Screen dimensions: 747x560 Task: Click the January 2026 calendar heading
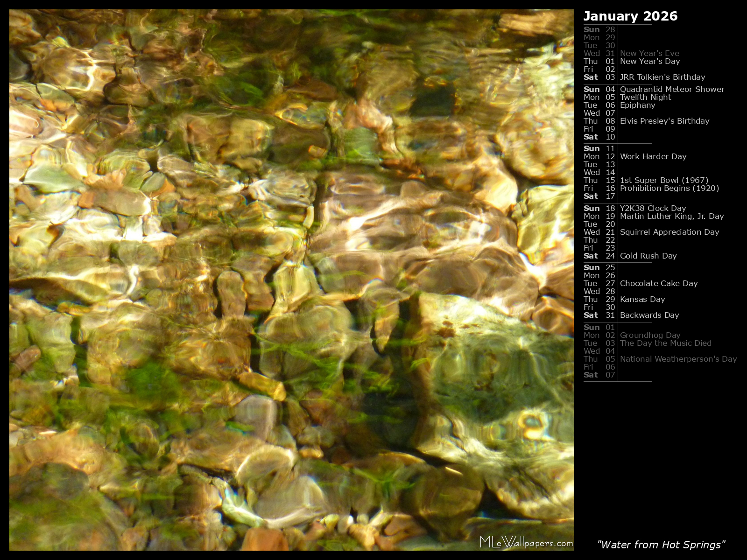pos(630,16)
